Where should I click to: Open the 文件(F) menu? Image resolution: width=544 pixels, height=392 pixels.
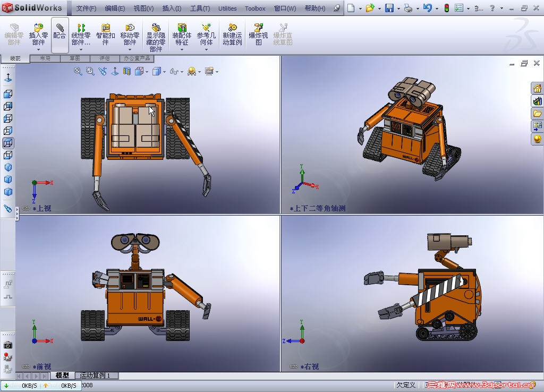pyautogui.click(x=86, y=8)
